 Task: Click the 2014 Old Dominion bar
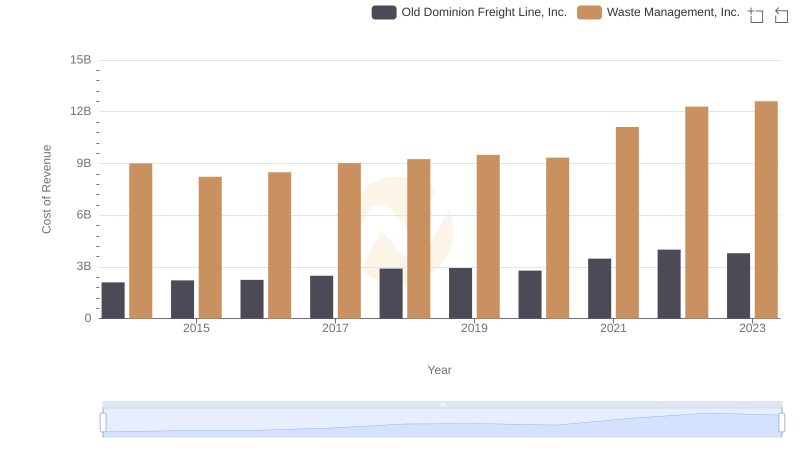pyautogui.click(x=113, y=300)
